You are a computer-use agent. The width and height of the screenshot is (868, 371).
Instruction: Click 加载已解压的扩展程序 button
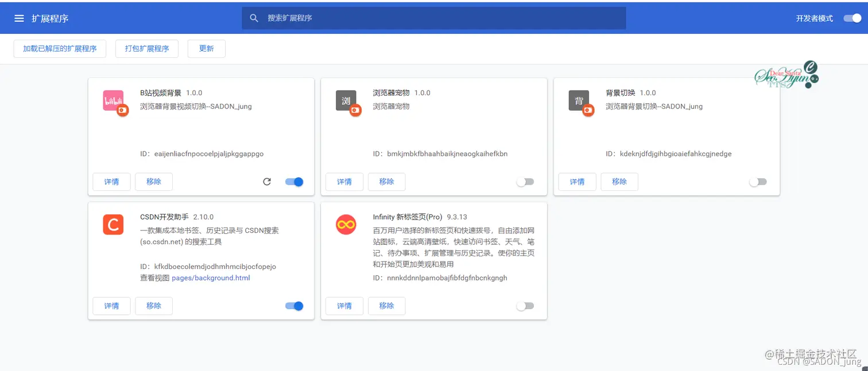tap(59, 48)
